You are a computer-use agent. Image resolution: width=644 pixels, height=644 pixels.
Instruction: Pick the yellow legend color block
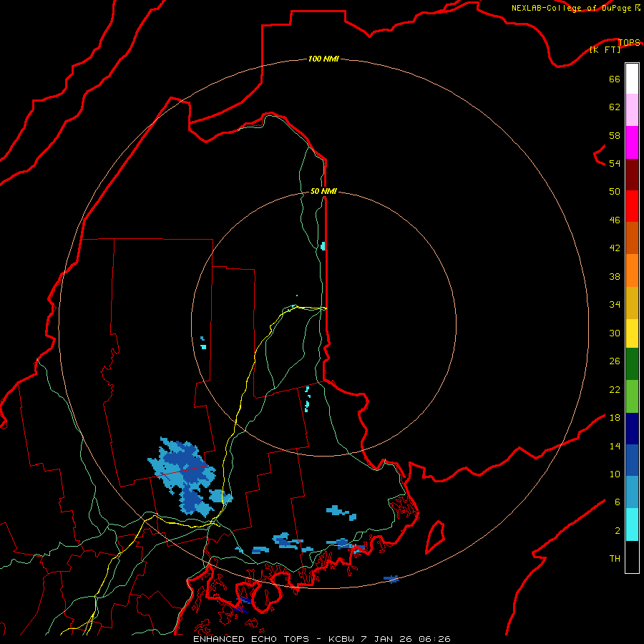click(632, 333)
